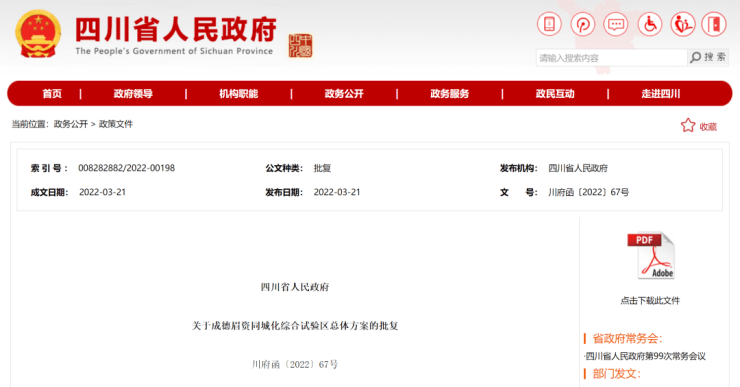Select publishing agency 四川省人民政府 value
Viewport: 740px width, 387px height.
click(x=578, y=168)
